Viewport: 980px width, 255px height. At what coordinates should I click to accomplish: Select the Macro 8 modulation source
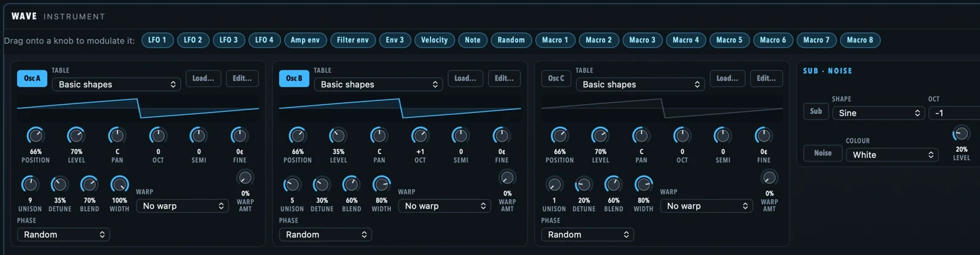(860, 40)
